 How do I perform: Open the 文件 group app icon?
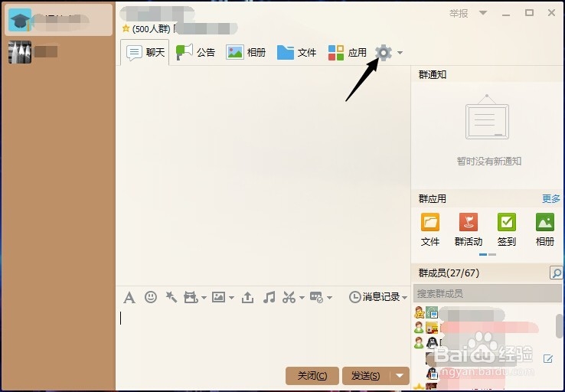point(430,230)
